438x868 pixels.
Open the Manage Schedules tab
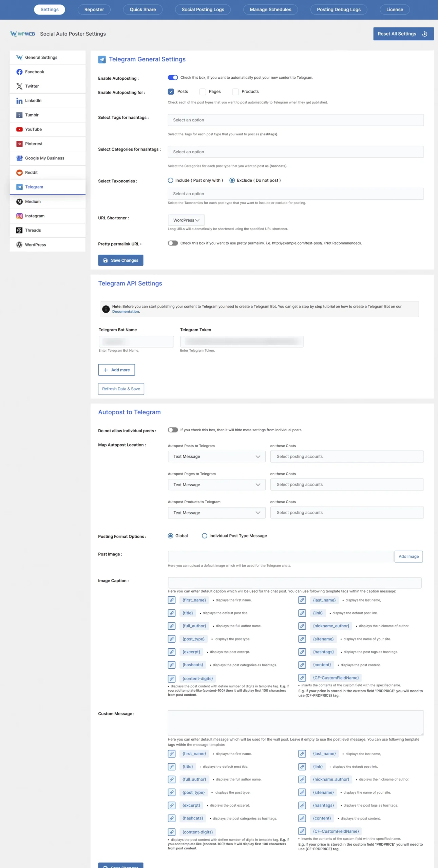point(270,9)
